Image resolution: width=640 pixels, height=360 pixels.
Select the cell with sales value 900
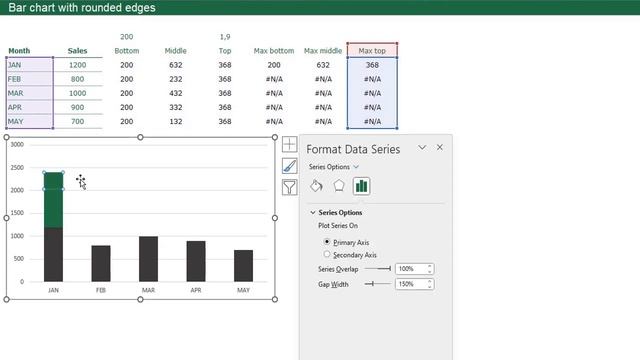(x=78, y=107)
